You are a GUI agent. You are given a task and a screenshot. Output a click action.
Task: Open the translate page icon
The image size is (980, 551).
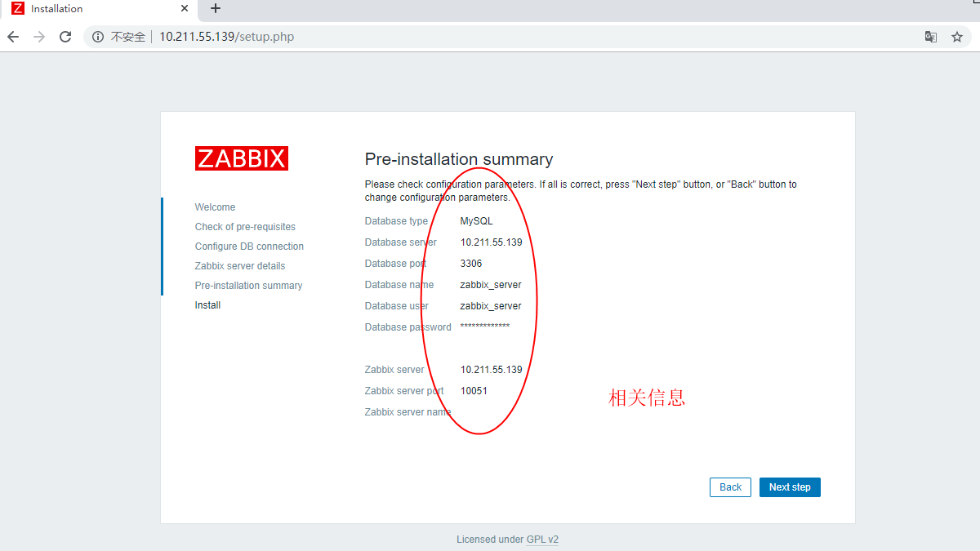tap(930, 37)
